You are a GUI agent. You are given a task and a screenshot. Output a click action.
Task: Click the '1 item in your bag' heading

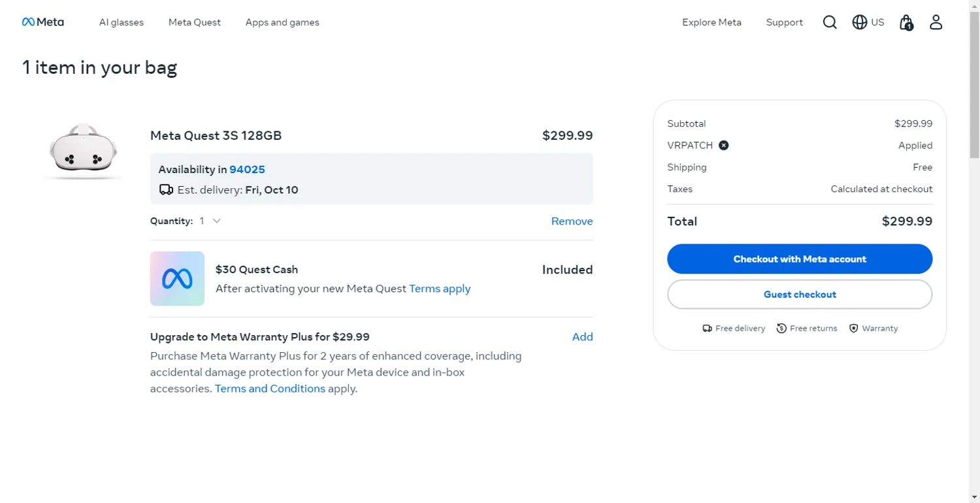pos(99,67)
